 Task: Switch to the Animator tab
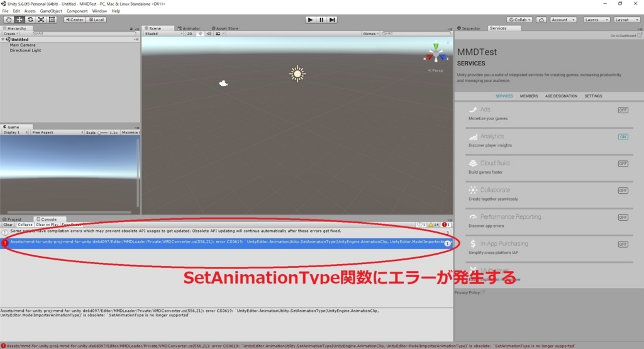(189, 28)
